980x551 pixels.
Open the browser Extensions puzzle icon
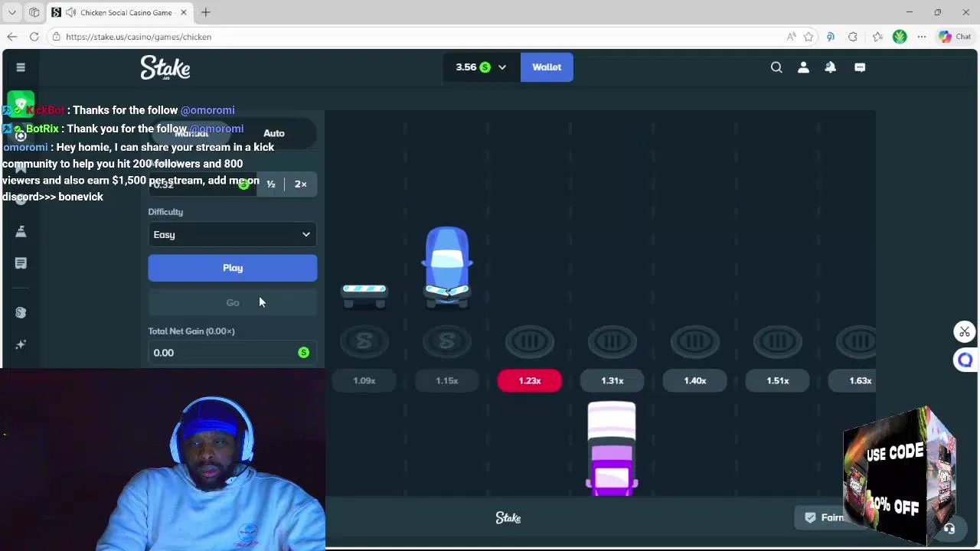click(853, 37)
